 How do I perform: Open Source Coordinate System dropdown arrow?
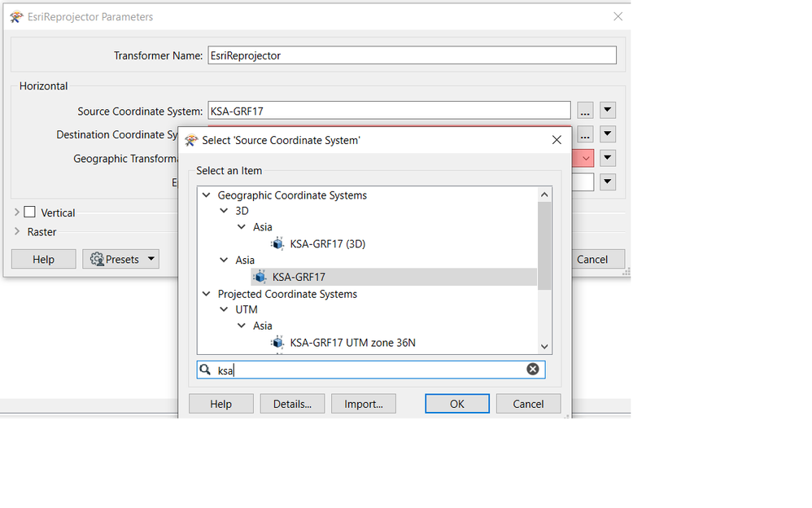pyautogui.click(x=608, y=110)
